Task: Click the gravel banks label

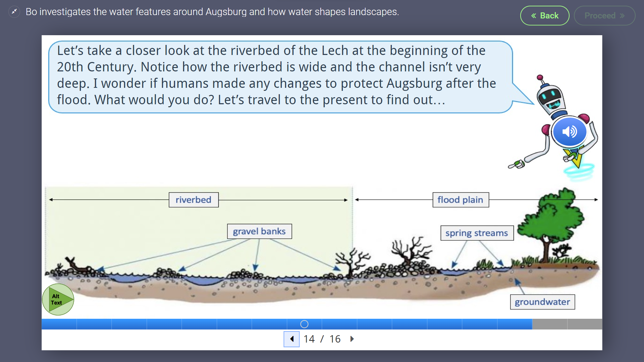Action: [259, 231]
